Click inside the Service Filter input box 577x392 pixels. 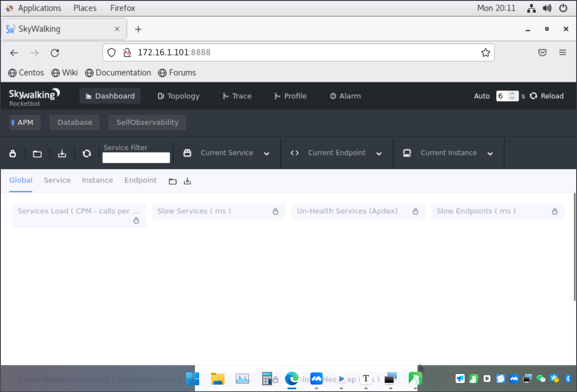(x=136, y=157)
